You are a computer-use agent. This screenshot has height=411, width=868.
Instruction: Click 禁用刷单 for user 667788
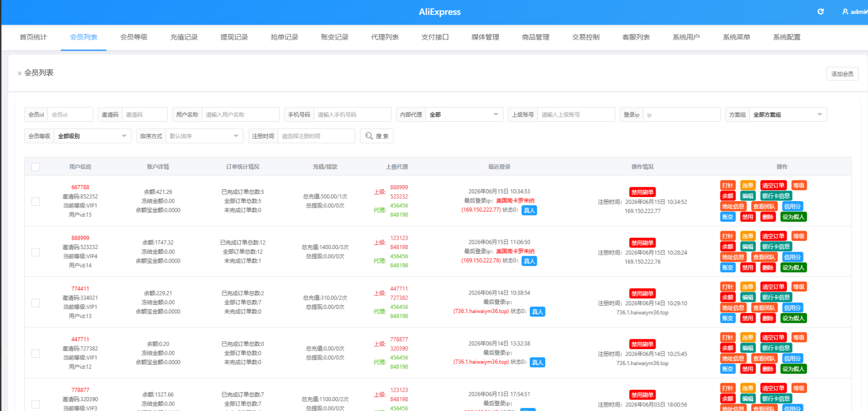pos(642,192)
